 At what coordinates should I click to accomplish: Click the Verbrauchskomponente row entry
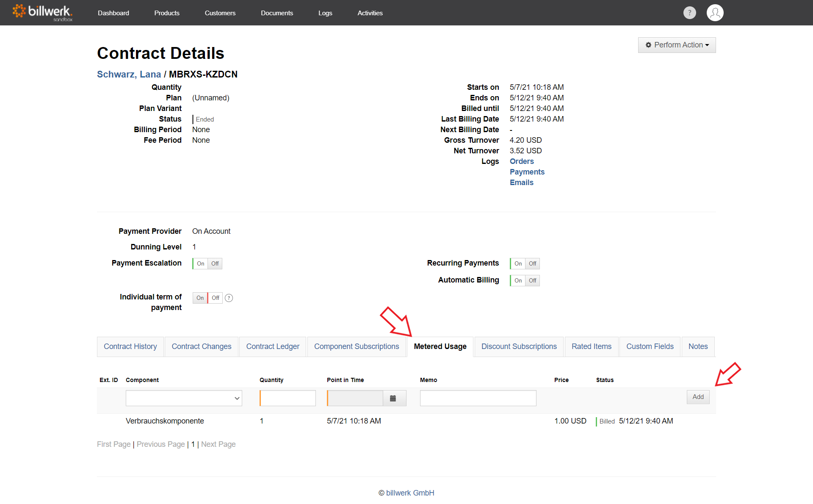(x=165, y=421)
